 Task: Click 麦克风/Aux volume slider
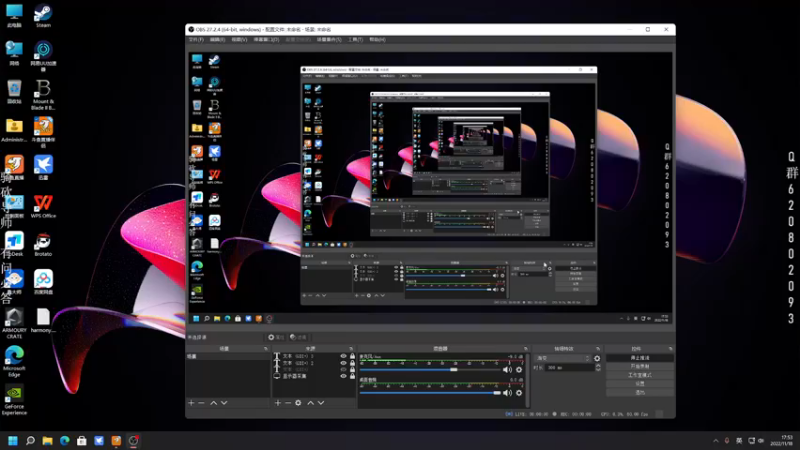click(430, 369)
